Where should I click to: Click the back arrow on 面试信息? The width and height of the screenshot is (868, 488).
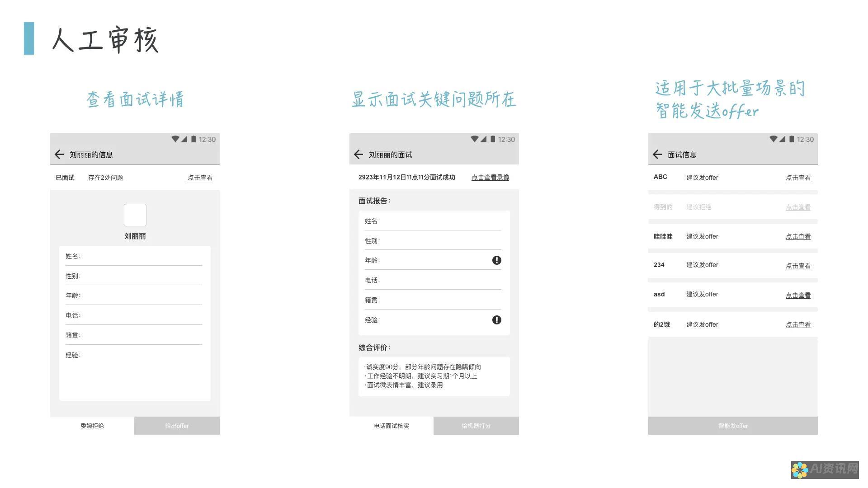coord(655,155)
